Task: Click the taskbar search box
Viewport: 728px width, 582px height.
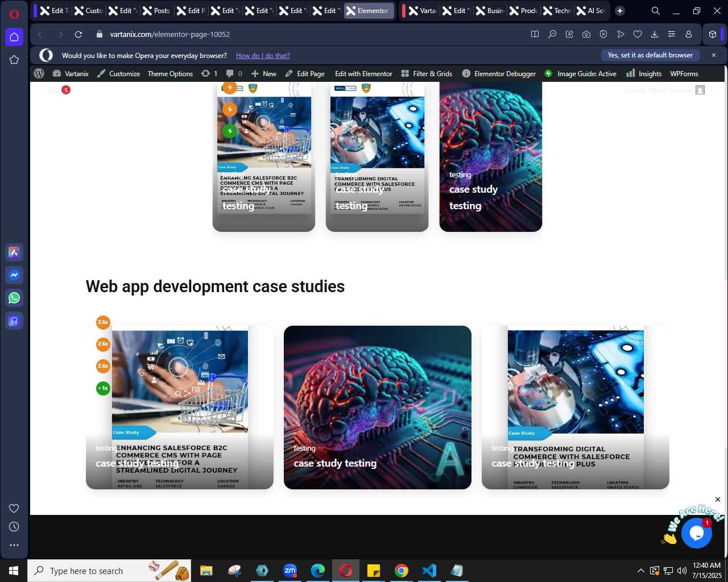Action: click(x=109, y=571)
